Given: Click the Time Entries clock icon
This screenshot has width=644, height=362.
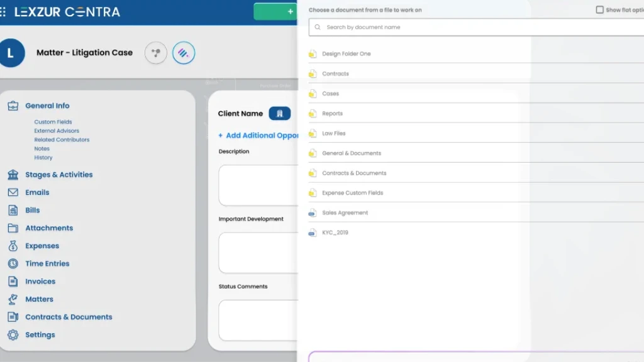Looking at the screenshot, I should (x=13, y=264).
